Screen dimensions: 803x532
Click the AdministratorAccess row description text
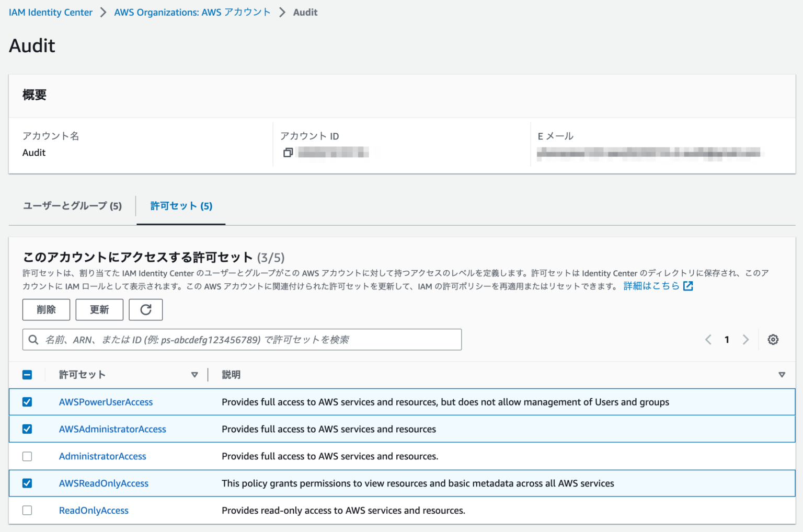click(x=330, y=456)
